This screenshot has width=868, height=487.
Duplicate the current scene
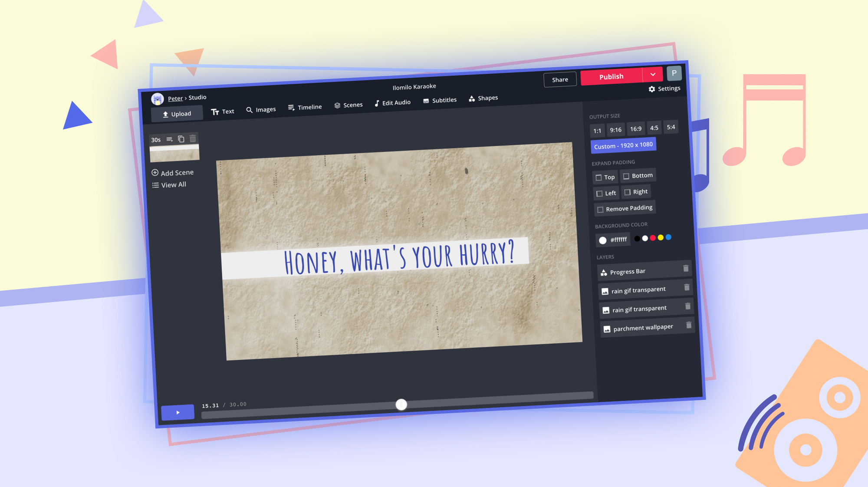tap(181, 139)
